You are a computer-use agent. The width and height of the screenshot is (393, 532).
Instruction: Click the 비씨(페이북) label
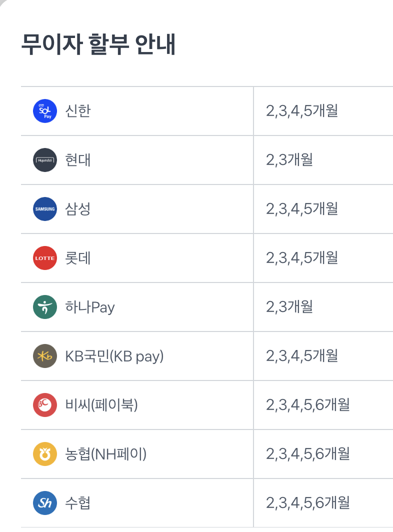click(101, 405)
